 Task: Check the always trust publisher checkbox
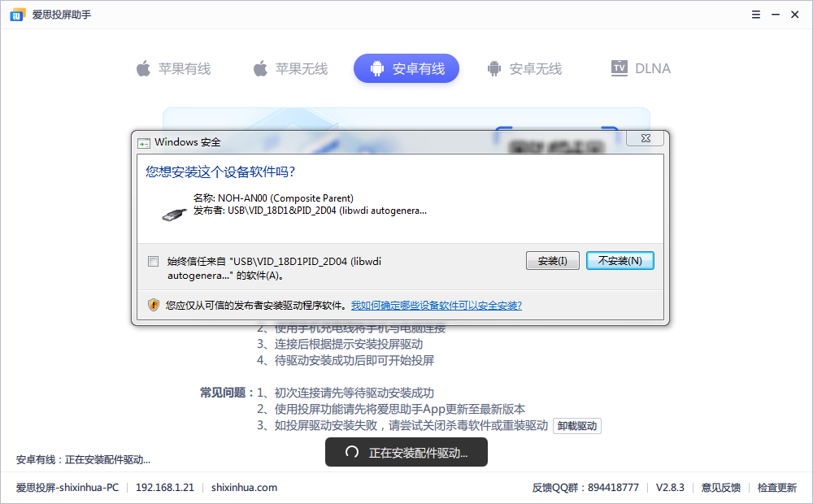point(153,261)
